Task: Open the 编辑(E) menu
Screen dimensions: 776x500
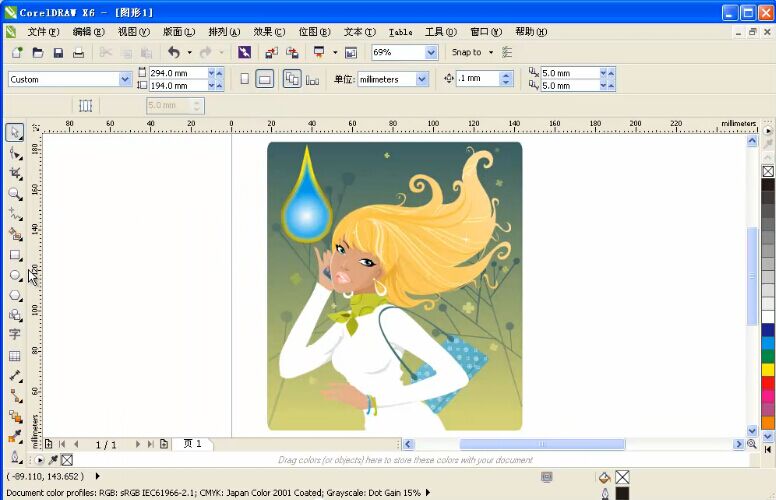Action: [89, 32]
